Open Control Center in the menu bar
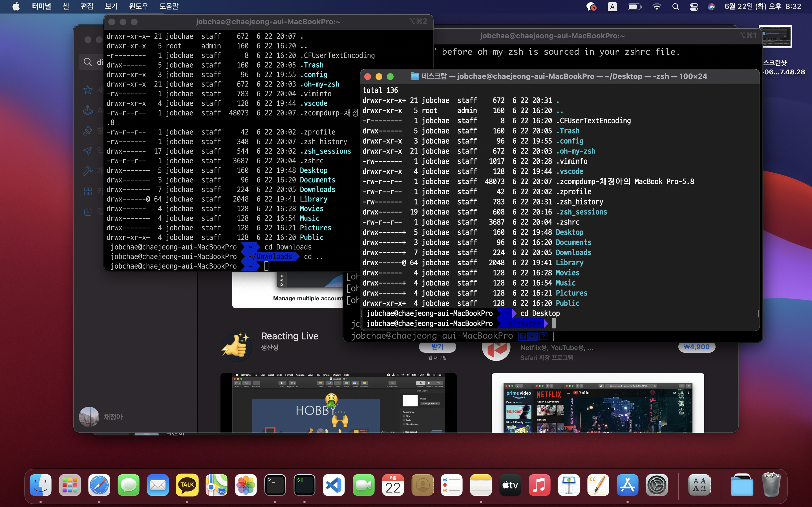 point(694,7)
